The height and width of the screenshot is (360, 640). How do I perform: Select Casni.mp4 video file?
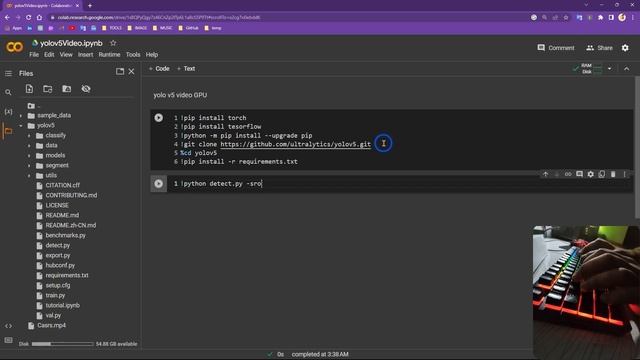coord(51,326)
